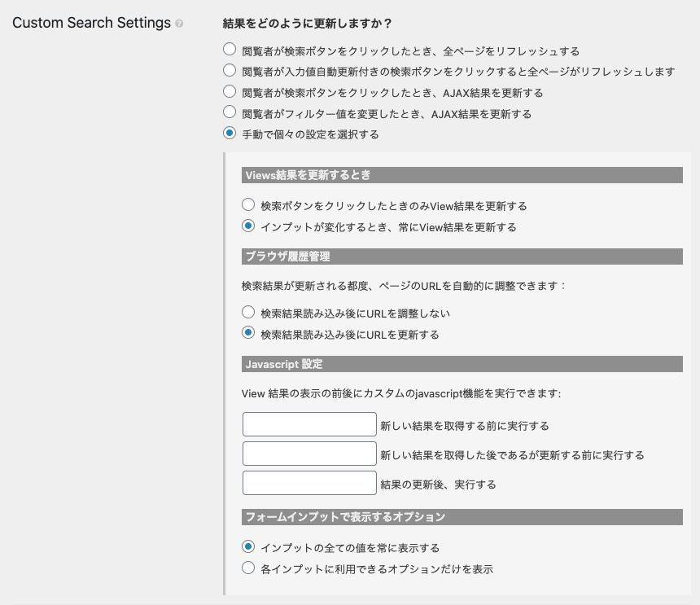The image size is (700, 605).
Task: Choose '各インプットに利用できるオプションだけを表示' radio
Action: 248,568
